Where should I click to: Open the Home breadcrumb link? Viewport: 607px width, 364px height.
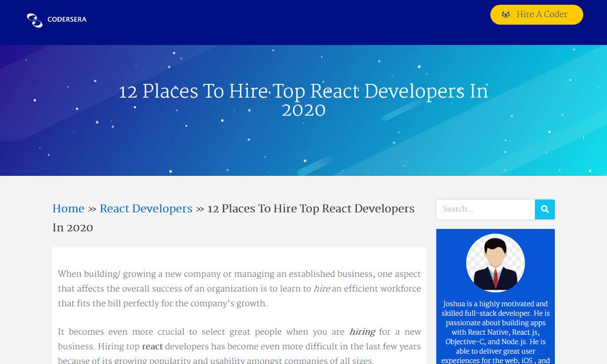pos(68,209)
